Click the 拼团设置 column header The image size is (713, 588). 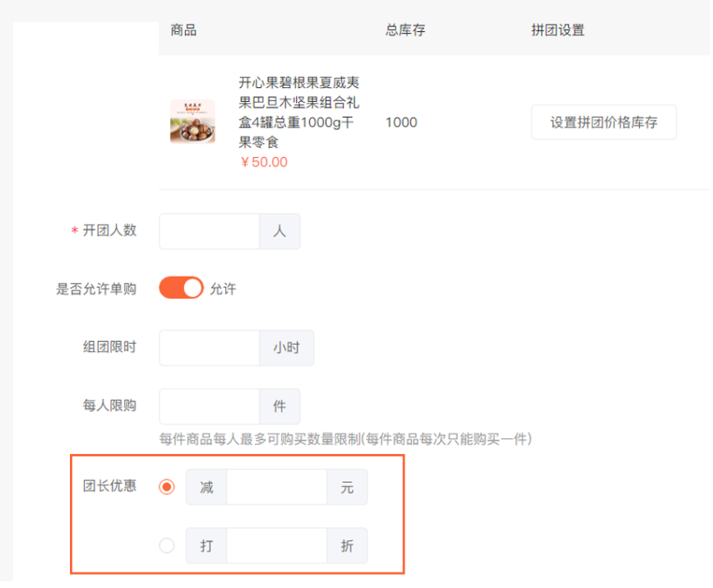(558, 30)
